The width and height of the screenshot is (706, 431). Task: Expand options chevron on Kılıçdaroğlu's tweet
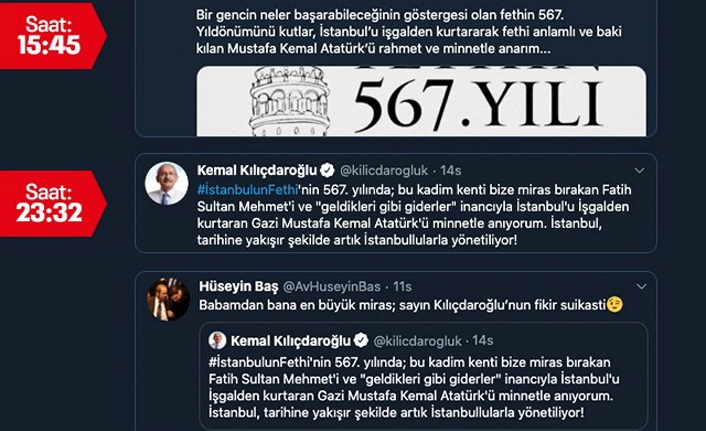click(639, 170)
